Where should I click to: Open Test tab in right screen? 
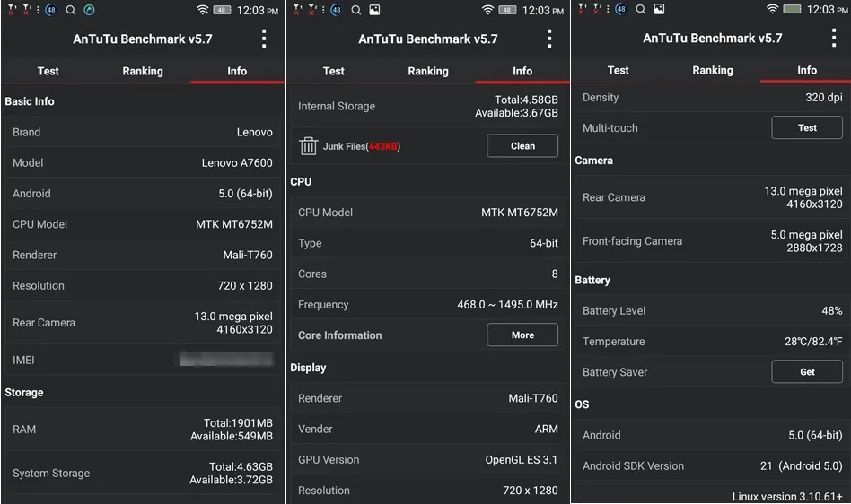619,70
